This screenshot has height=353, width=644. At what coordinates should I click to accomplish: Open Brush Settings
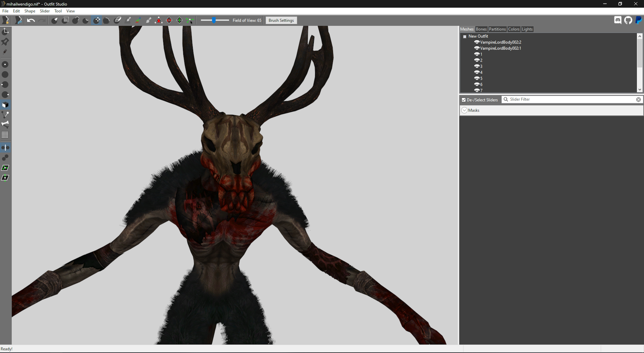(x=281, y=20)
